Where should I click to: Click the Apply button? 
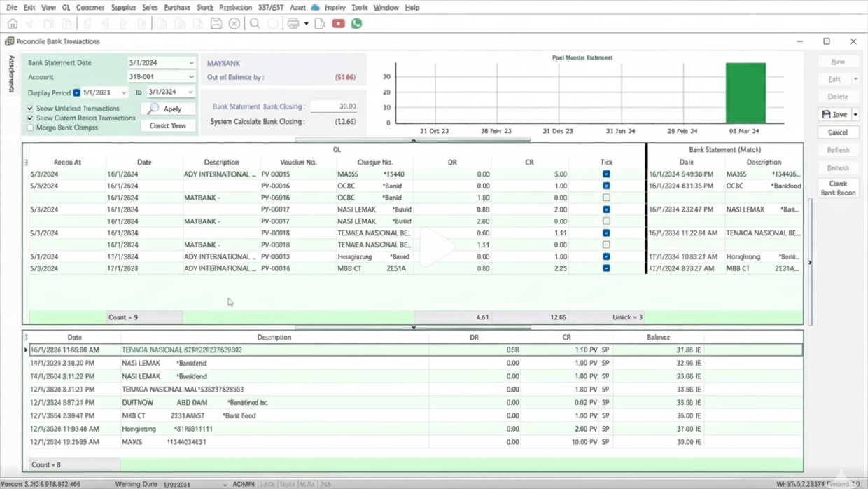click(168, 109)
